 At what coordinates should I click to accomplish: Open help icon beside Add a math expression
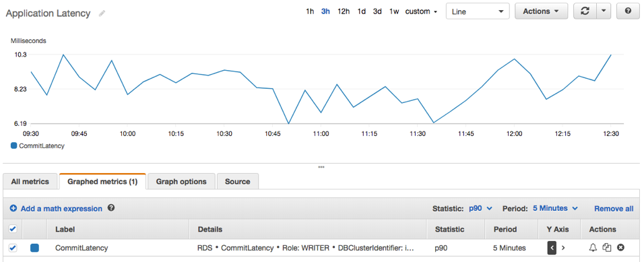pyautogui.click(x=111, y=208)
